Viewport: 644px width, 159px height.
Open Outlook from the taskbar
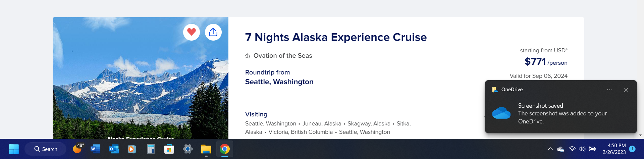[114, 149]
